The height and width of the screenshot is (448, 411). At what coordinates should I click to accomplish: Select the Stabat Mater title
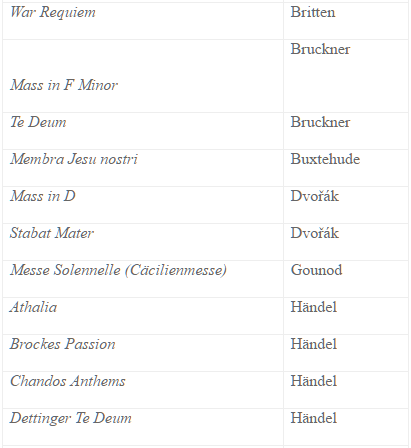(52, 233)
